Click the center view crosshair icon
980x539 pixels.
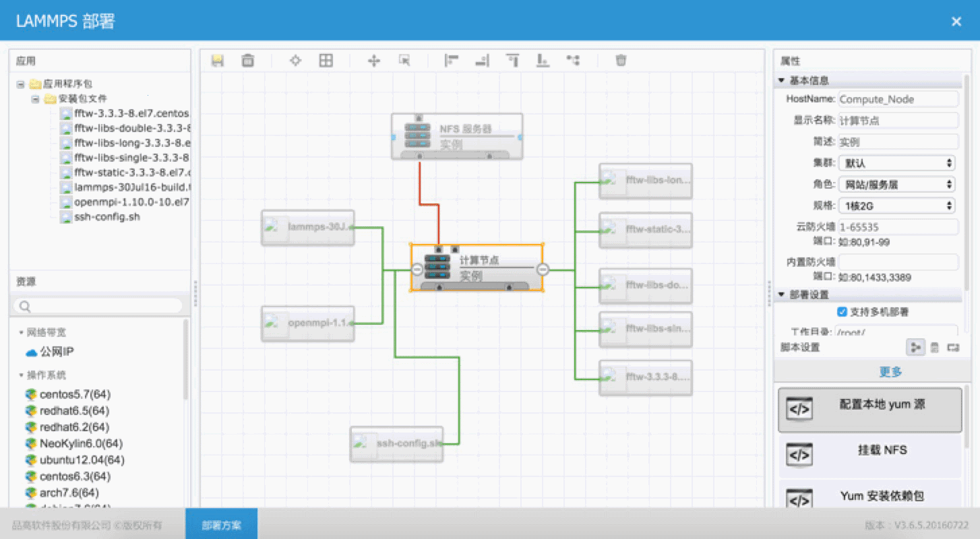coord(295,61)
